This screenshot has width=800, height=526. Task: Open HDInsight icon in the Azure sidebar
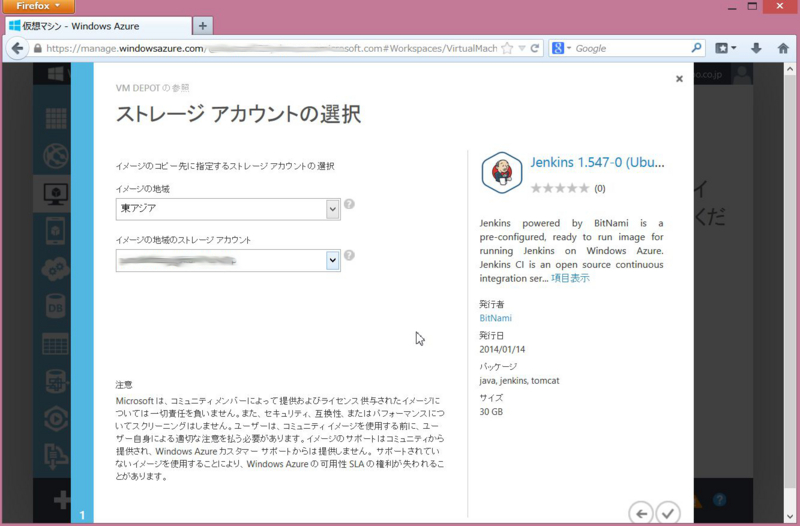coord(56,382)
